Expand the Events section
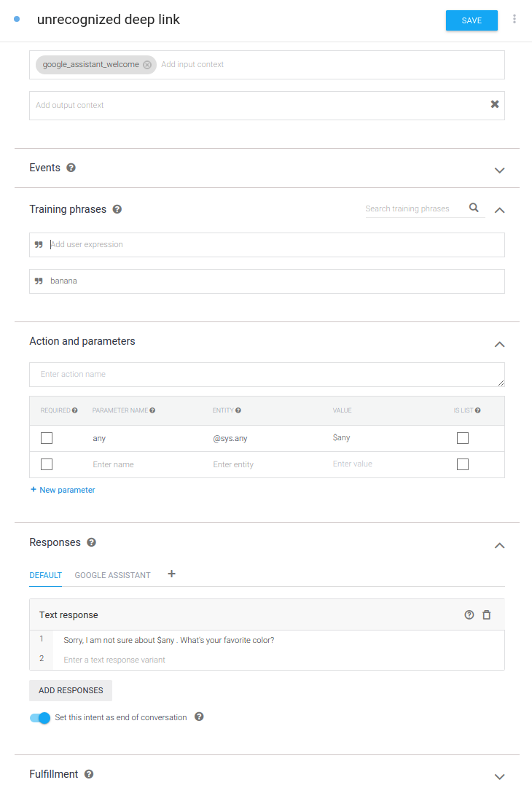532x804 pixels. pos(499,170)
